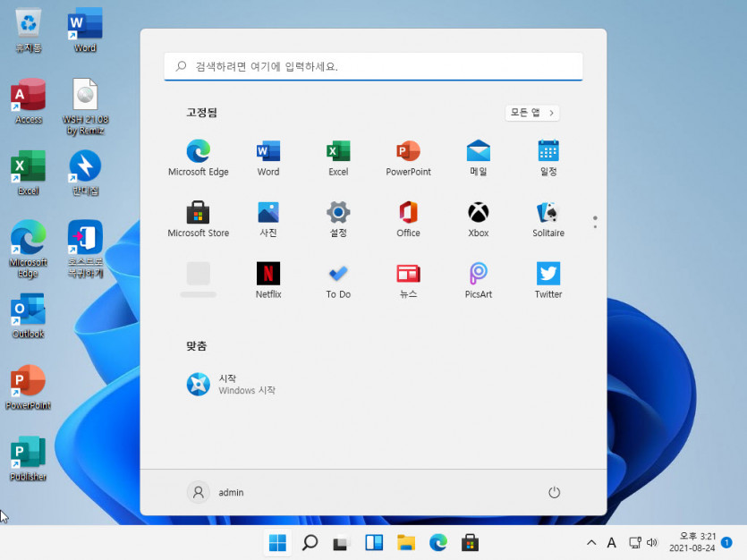Image resolution: width=747 pixels, height=560 pixels.
Task: Select Microsoft Edge desktop shortcut
Action: pyautogui.click(x=28, y=249)
